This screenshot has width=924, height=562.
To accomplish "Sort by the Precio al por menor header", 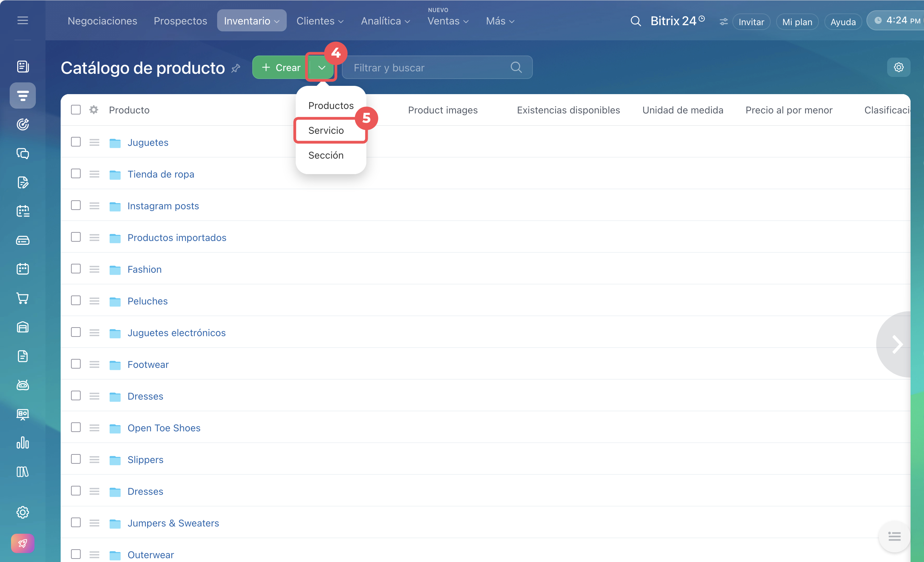I will point(789,110).
